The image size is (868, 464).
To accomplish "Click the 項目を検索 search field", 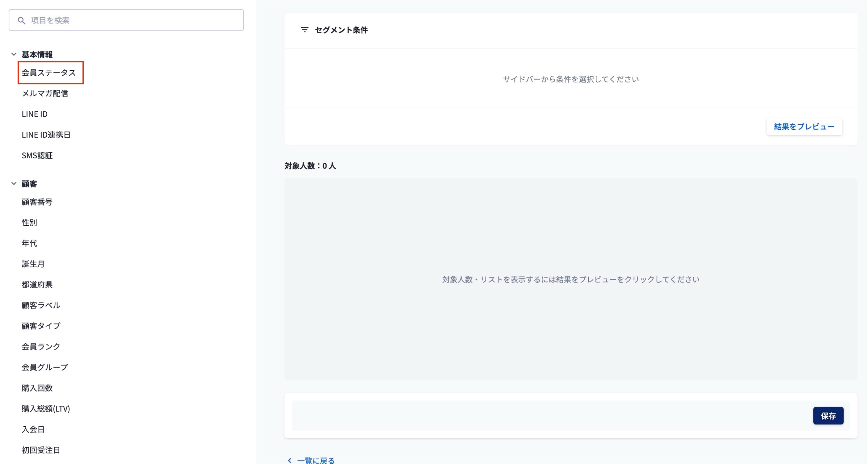I will pos(135,20).
